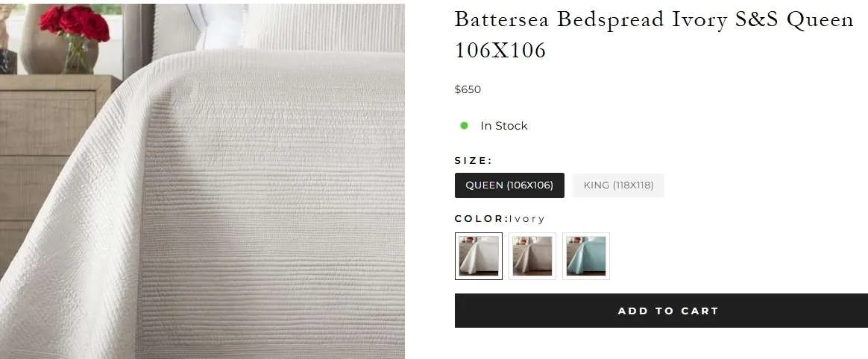The width and height of the screenshot is (868, 359).
Task: Click the ribbed pillow sham in photo
Action: point(324,27)
